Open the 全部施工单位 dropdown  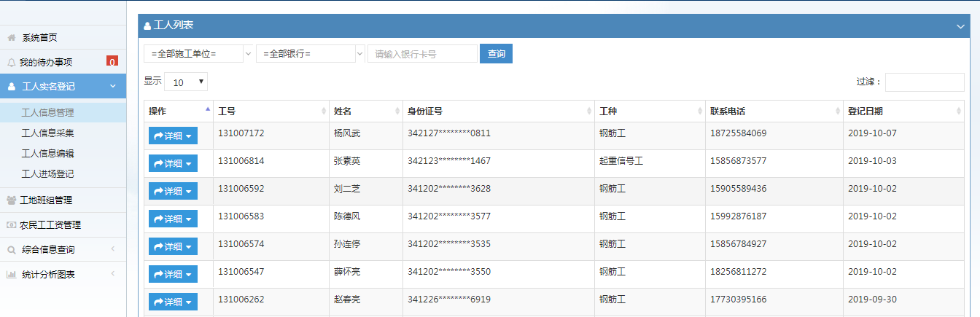[198, 54]
